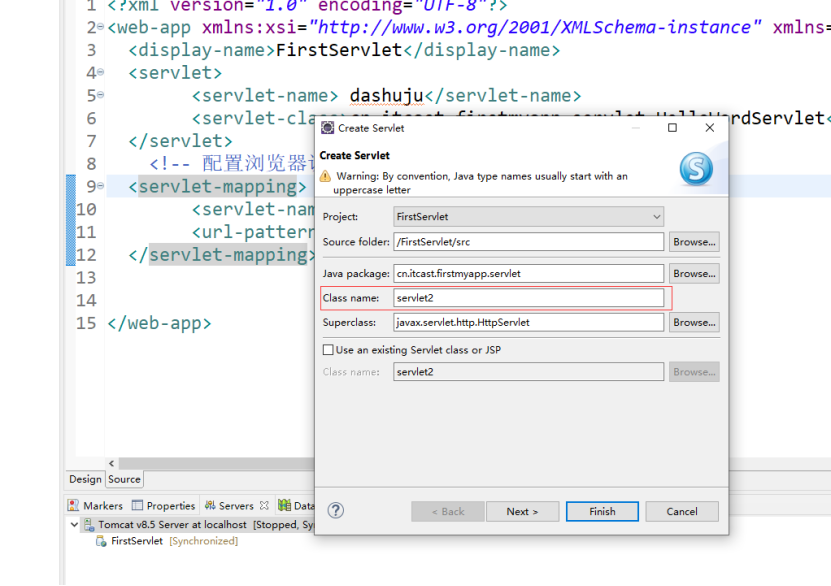Click the Next button
Viewport: 831px width, 586px height.
click(x=522, y=511)
